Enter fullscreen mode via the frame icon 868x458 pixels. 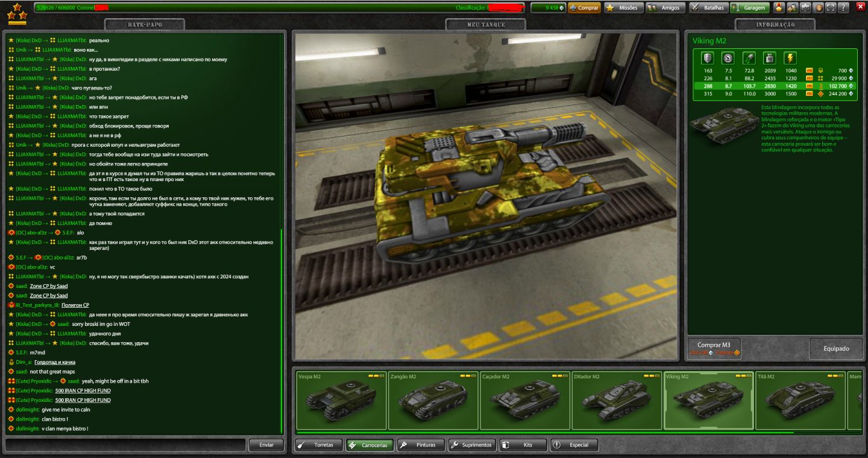[831, 8]
